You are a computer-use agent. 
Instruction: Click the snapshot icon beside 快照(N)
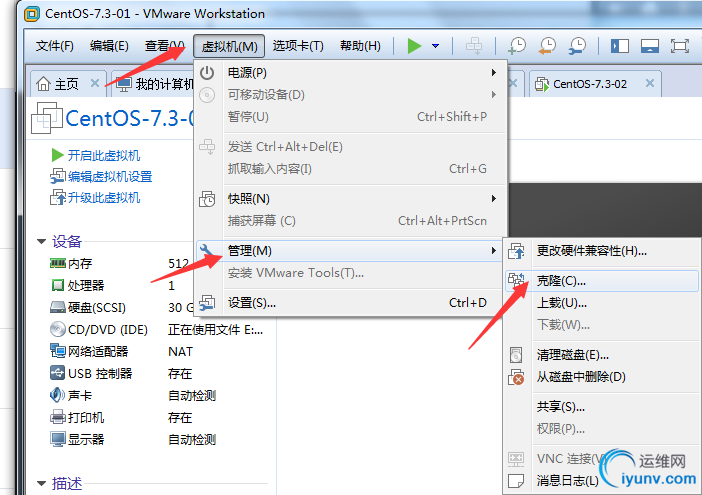click(207, 199)
